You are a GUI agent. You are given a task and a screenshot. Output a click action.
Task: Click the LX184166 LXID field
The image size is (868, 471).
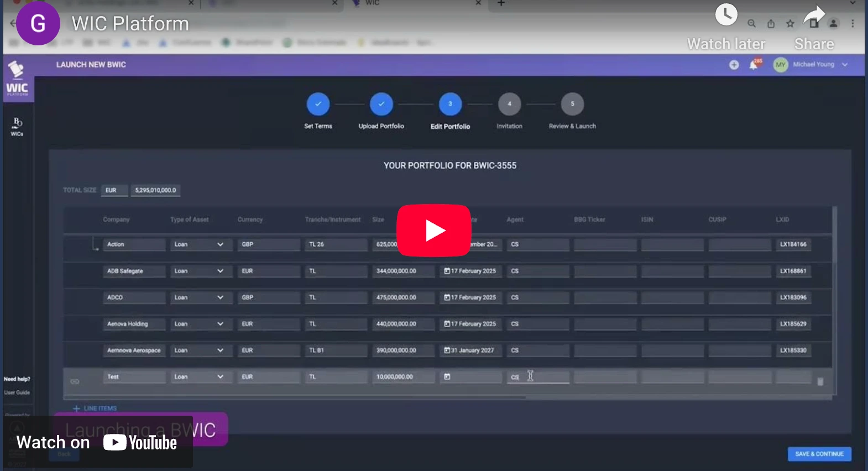click(x=793, y=244)
